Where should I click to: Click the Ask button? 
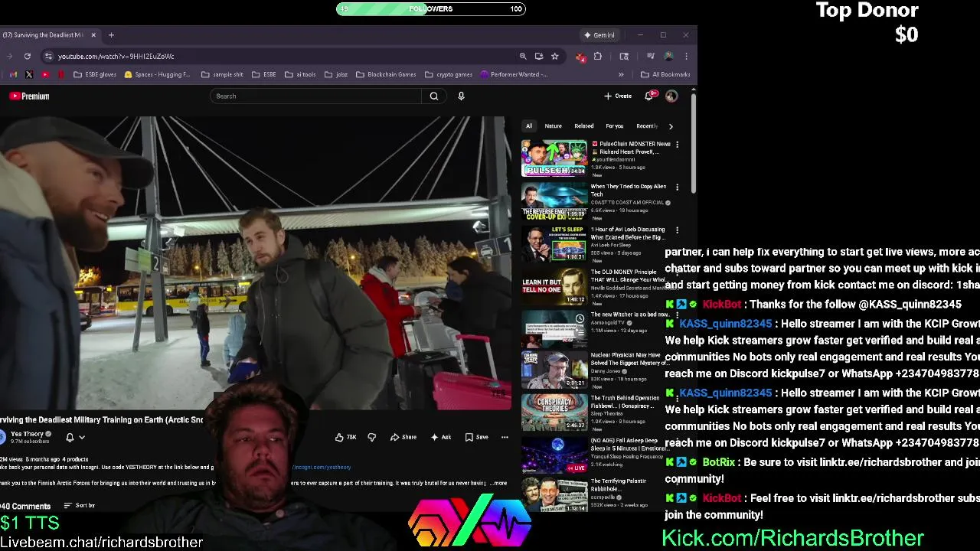441,437
